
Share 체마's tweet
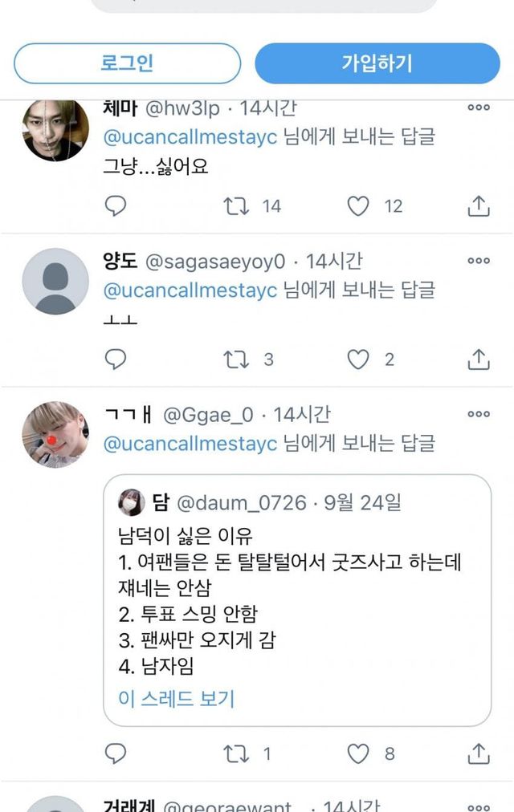tap(479, 206)
